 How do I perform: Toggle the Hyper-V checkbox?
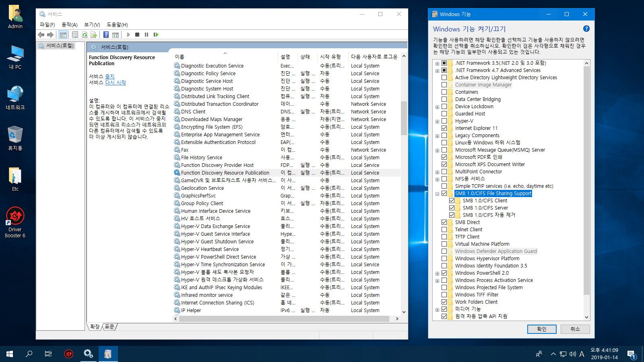coord(444,121)
